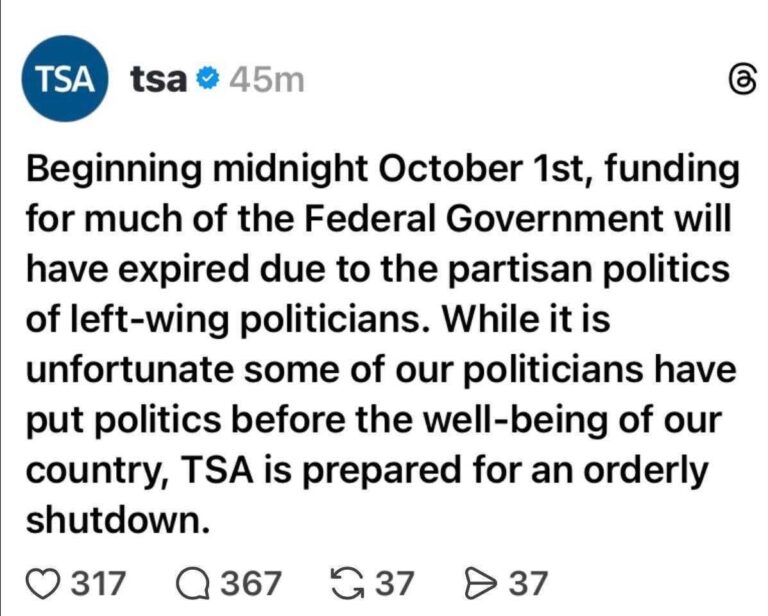Click the Threads logo icon
The image size is (768, 616).
tap(740, 82)
